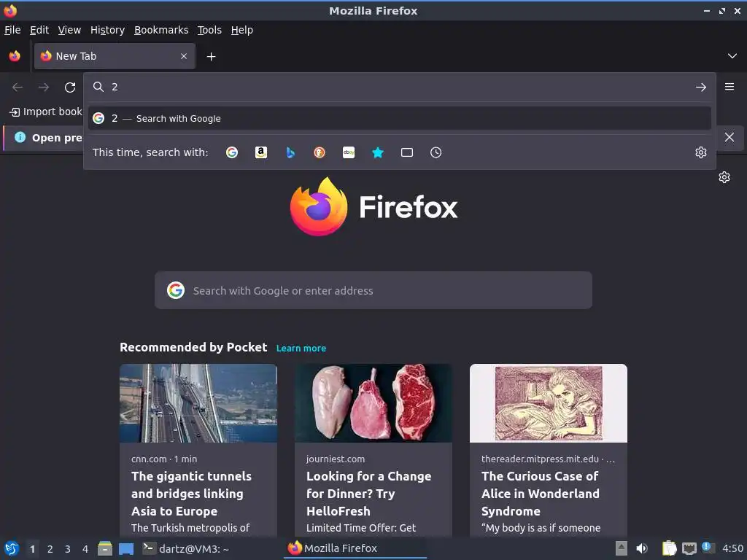Click the show desktop blue taskbar icon
This screenshot has height=560, width=747.
tap(126, 549)
